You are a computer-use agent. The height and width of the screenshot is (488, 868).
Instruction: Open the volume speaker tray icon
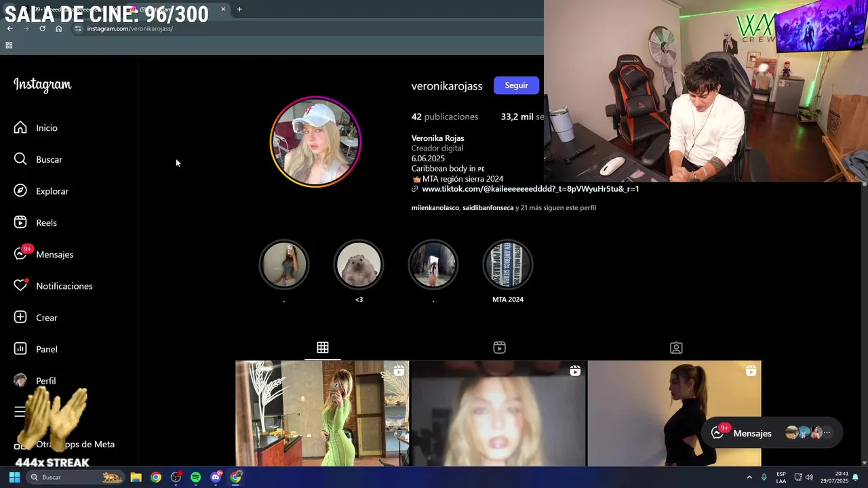coord(809,477)
